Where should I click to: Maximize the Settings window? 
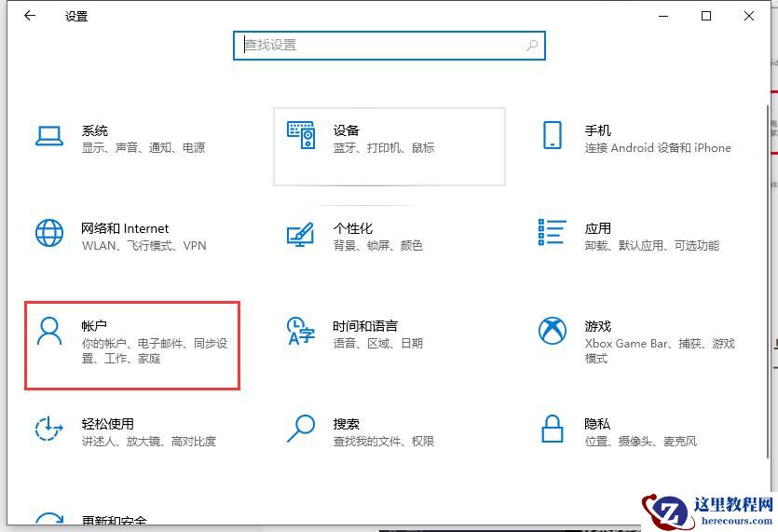706,17
